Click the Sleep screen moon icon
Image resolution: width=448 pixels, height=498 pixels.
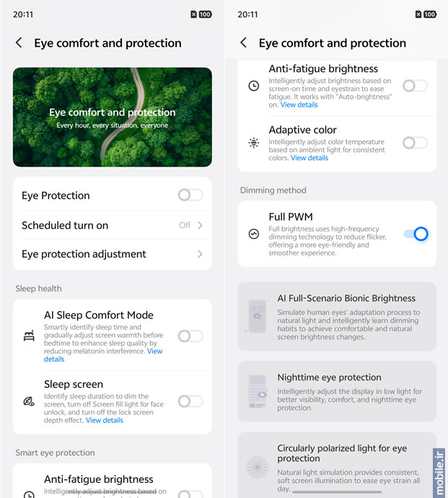tap(29, 401)
